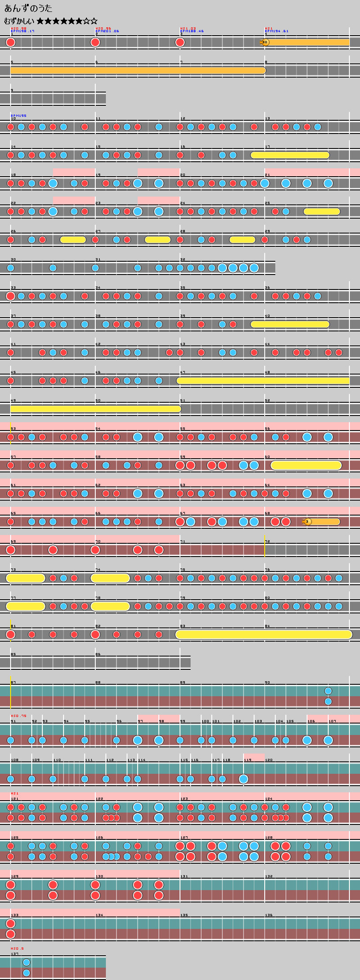Viewport: 360px width, 980px height.
Task: Select upper-lane blue note in measure 137
Action: (x=26, y=962)
